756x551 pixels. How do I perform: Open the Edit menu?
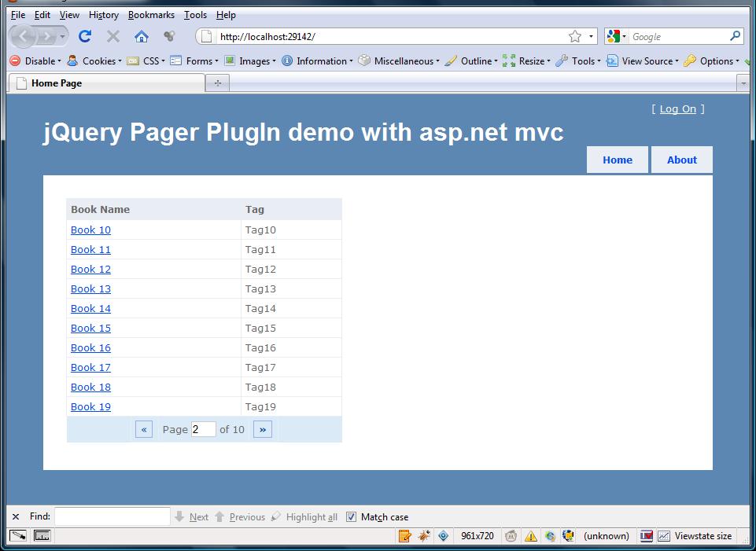coord(42,15)
